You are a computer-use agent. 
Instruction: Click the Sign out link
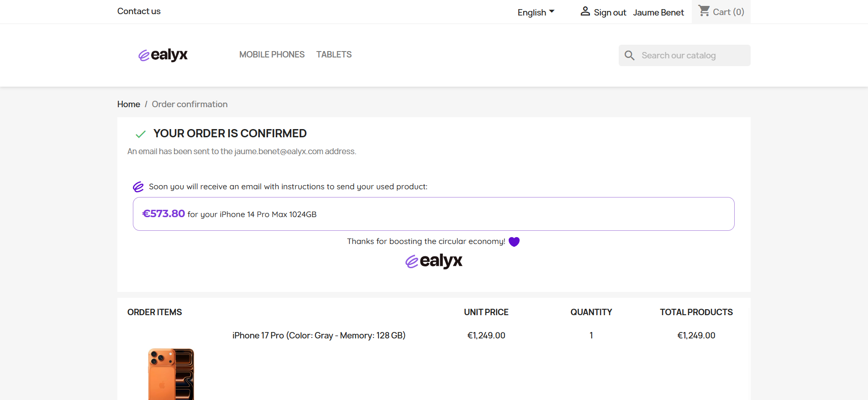[x=610, y=13]
